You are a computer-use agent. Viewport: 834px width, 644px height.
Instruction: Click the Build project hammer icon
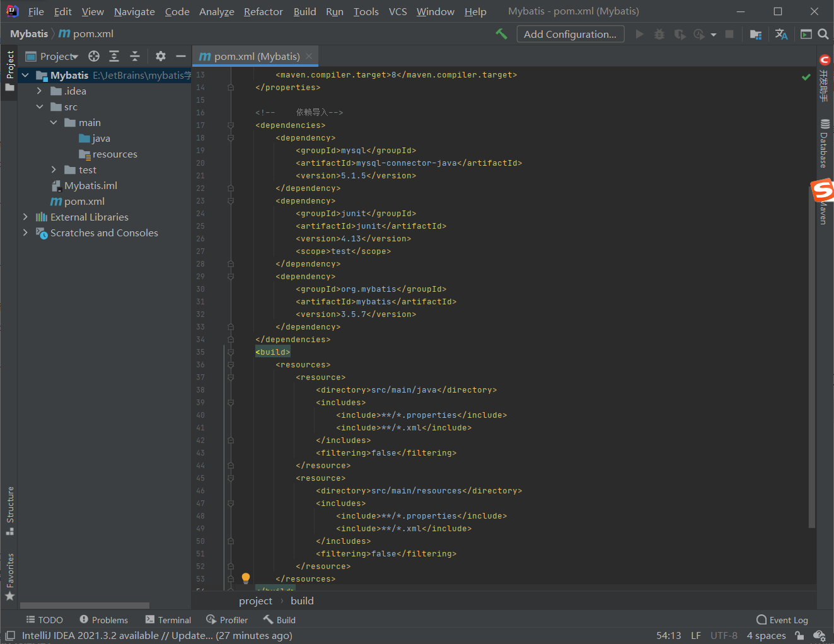click(x=501, y=34)
